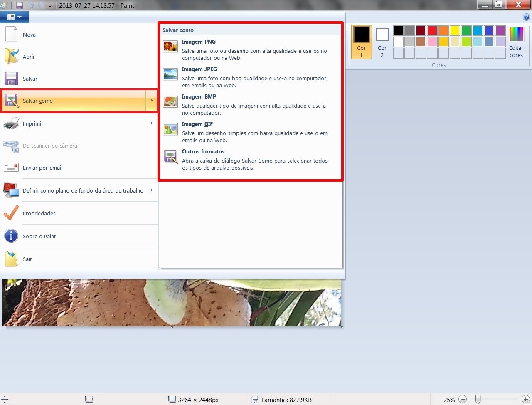Expand the Imprimir submenu arrow

152,123
